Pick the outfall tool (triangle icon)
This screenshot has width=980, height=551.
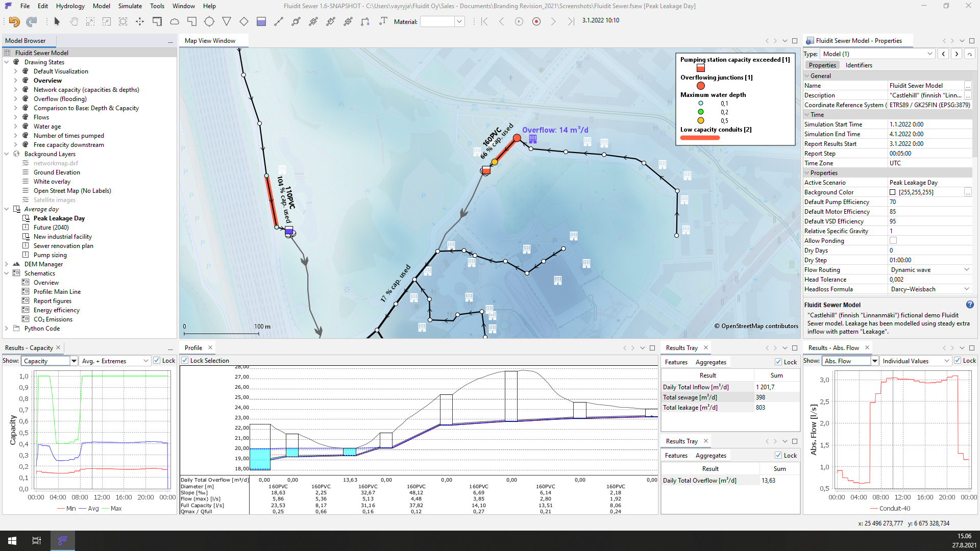click(x=227, y=21)
